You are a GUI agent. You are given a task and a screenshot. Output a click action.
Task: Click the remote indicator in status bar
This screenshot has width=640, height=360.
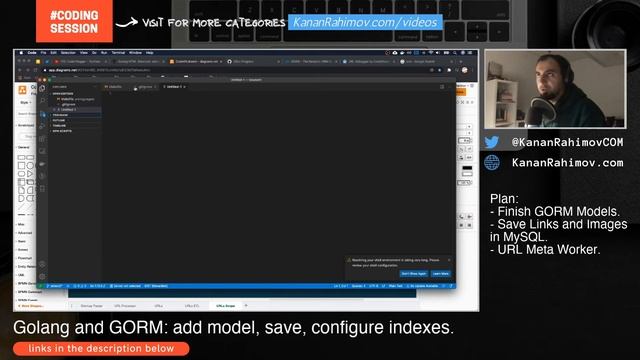tap(40, 286)
